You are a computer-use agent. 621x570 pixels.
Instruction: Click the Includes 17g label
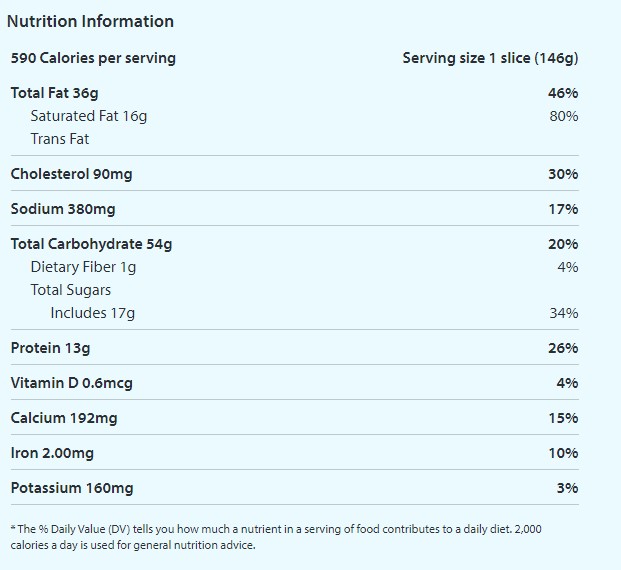pyautogui.click(x=92, y=313)
